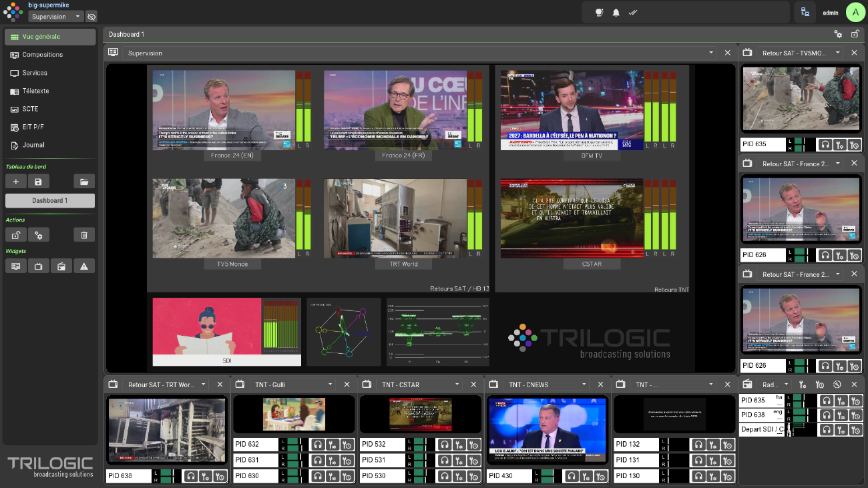Listen to PID 532 headphones in CSTAR
Screen dimensions: 868x488
pos(444,445)
